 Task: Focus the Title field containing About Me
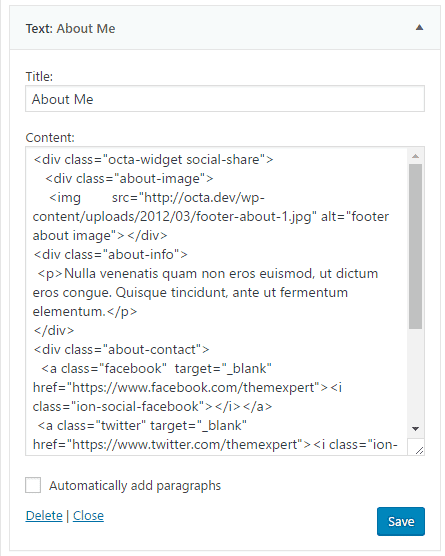(x=225, y=99)
